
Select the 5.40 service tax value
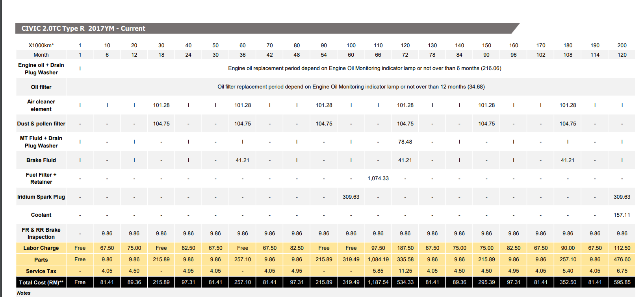(568, 271)
